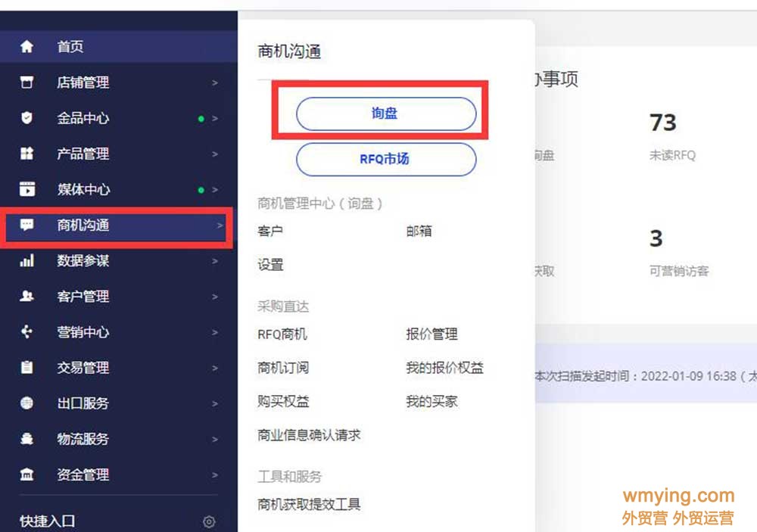Open the 报价管理 link
The image size is (757, 532).
pyautogui.click(x=432, y=334)
